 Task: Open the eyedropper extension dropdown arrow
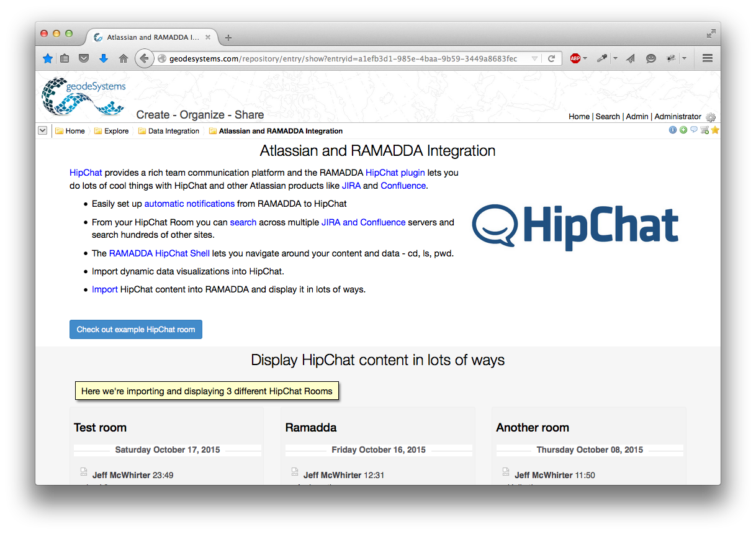[x=614, y=58]
